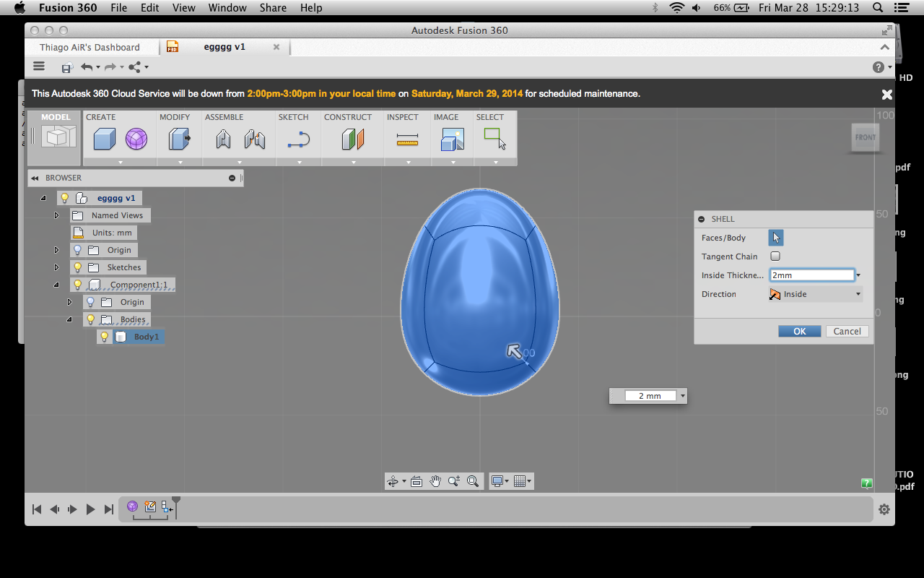Dismiss the maintenance notification banner
The image size is (924, 578).
[887, 94]
